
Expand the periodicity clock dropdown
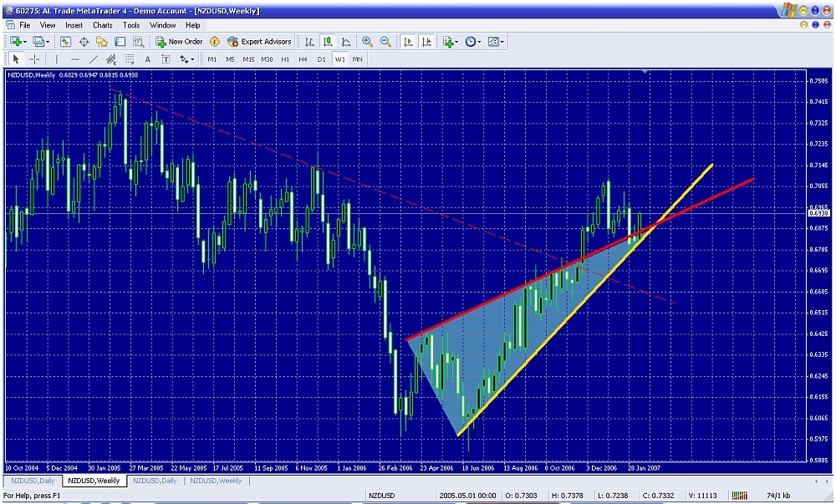click(473, 41)
